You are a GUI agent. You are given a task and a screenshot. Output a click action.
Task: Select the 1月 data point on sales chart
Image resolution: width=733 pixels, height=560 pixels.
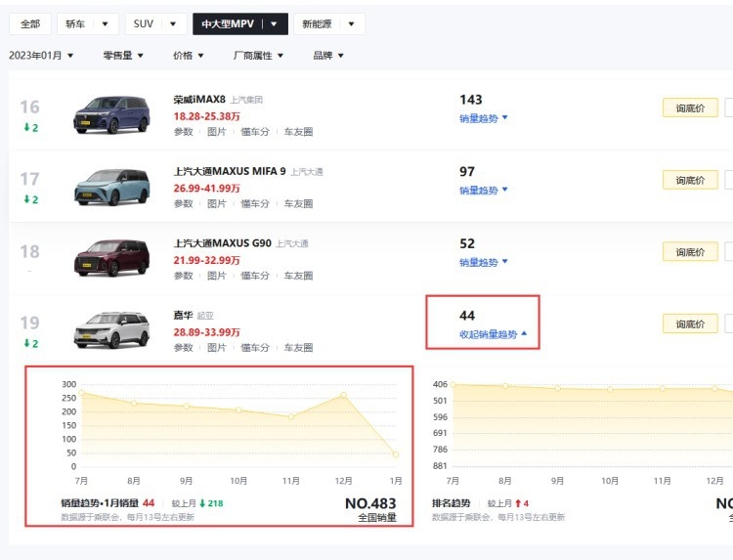(396, 454)
